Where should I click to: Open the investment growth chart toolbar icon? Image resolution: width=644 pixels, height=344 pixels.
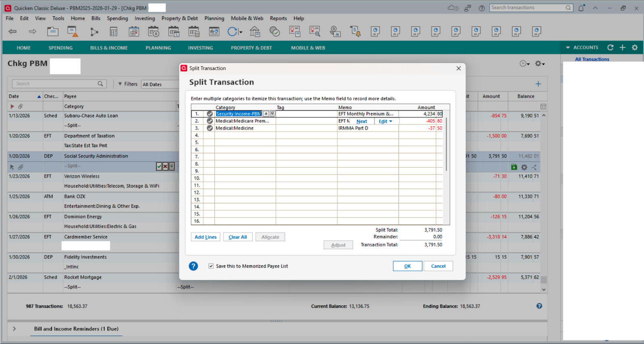pos(335,32)
